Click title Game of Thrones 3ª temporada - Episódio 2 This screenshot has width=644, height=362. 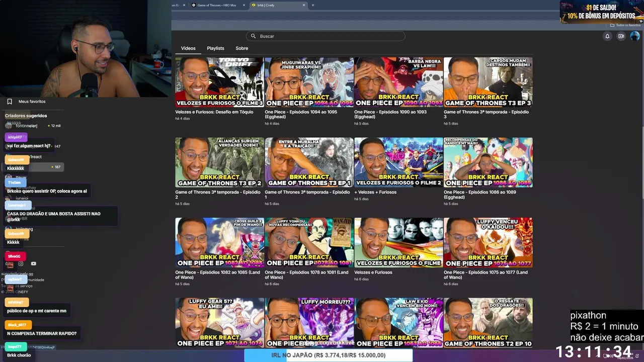point(218,195)
